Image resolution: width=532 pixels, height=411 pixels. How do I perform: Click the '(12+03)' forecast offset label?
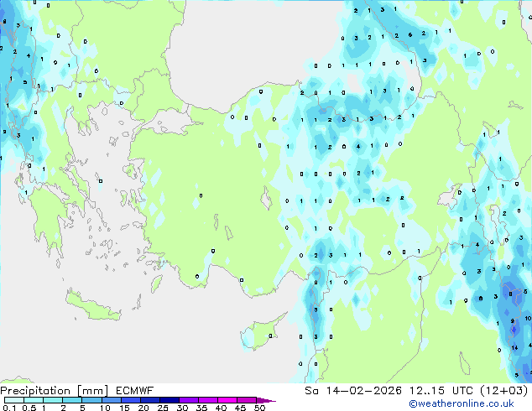click(x=503, y=391)
